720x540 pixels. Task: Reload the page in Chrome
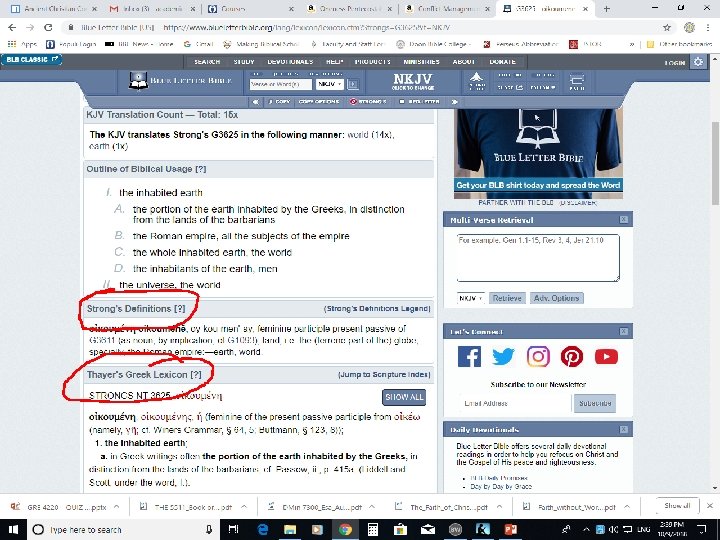coord(48,27)
